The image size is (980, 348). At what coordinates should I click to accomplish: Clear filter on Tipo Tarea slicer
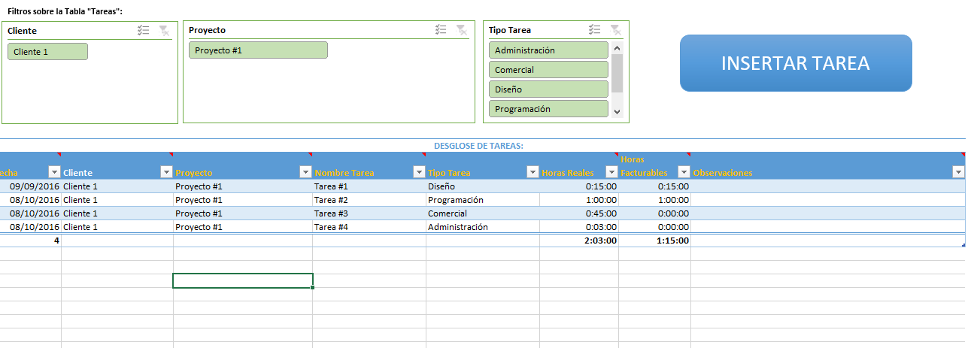(x=615, y=30)
